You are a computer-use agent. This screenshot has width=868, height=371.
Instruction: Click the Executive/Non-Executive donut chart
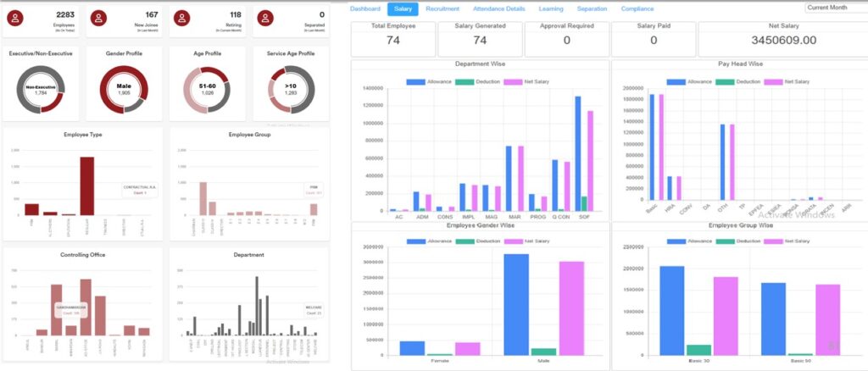(41, 88)
